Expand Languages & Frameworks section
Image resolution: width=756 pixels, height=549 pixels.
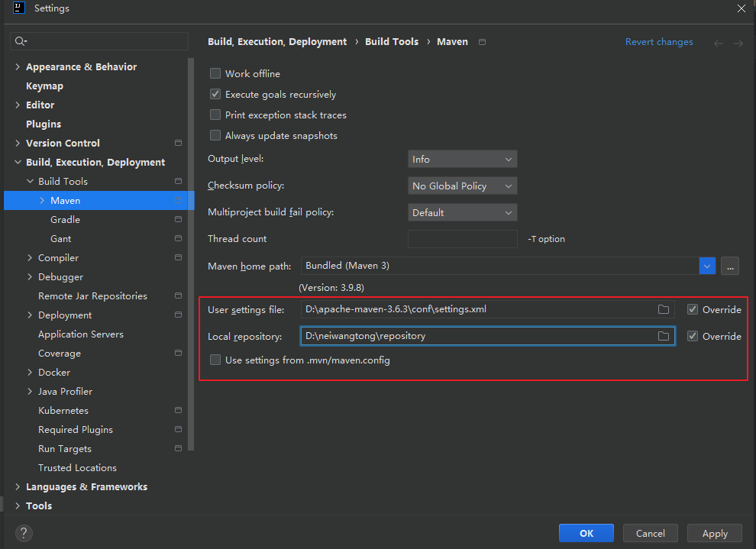point(18,487)
